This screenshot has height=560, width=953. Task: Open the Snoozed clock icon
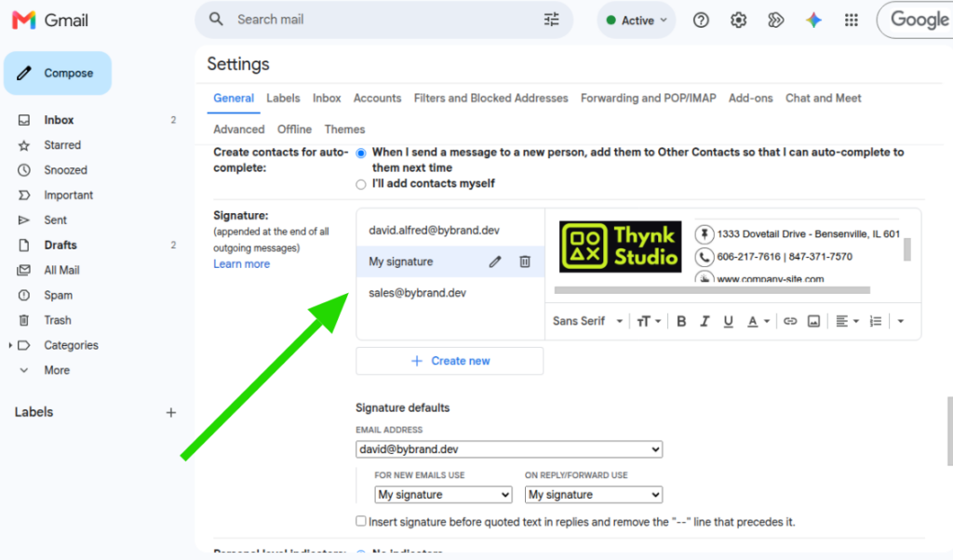point(23,170)
